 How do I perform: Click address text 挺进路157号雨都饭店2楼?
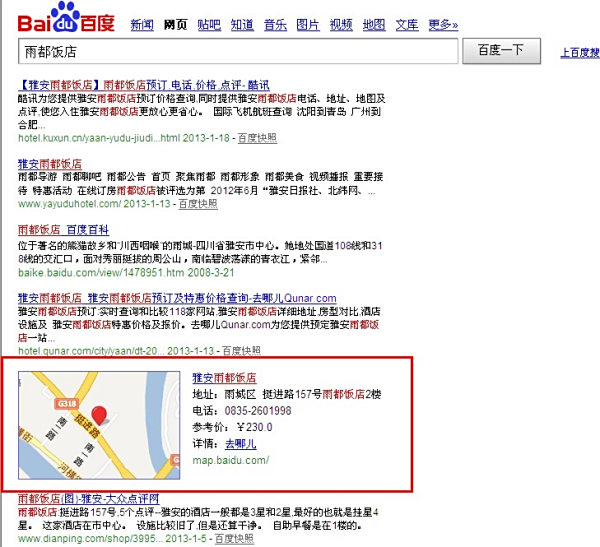pos(322,394)
